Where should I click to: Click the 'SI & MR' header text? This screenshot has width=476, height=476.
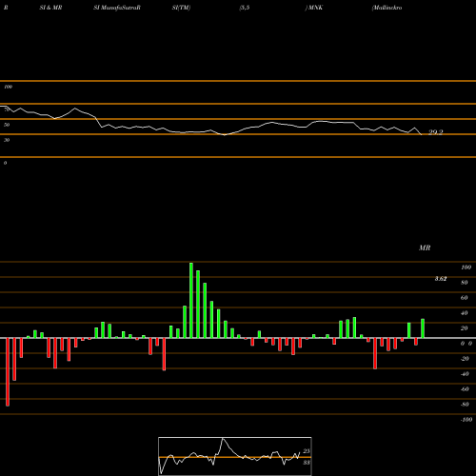point(50,8)
